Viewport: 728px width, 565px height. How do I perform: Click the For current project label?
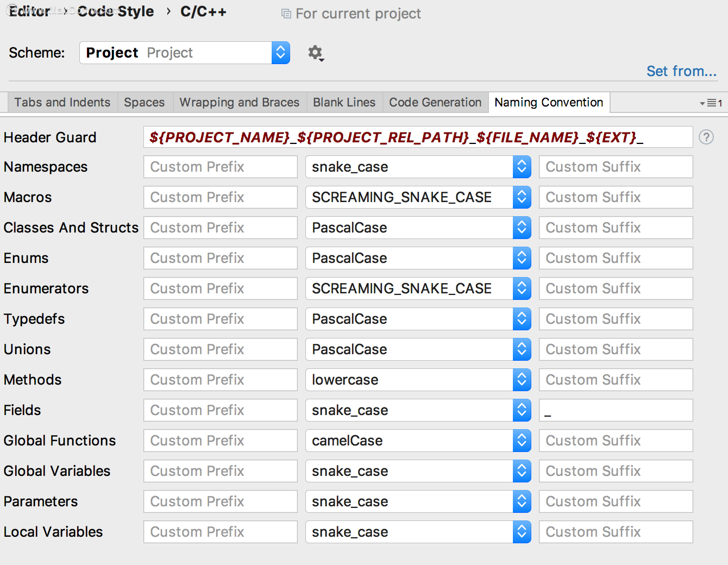(x=358, y=14)
